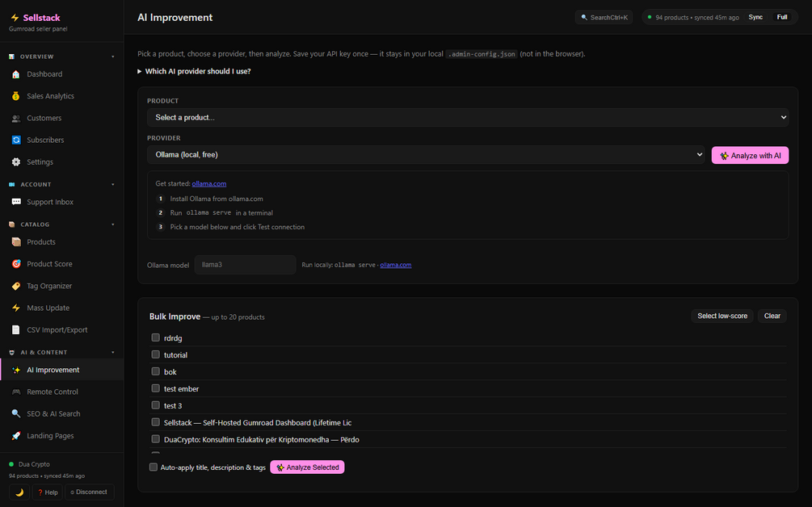Collapse the Catalog section arrow

pos(113,224)
